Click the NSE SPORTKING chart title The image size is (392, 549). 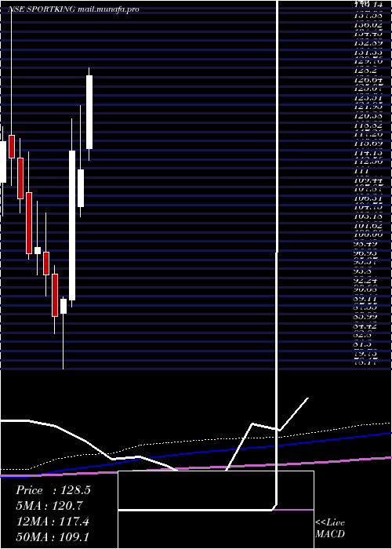(74, 9)
